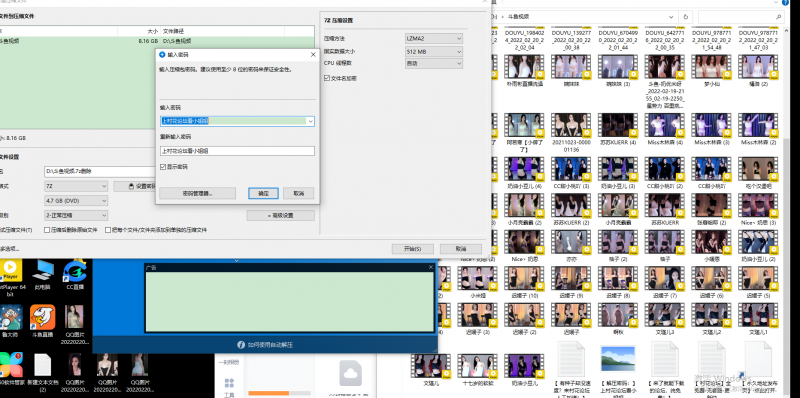
Task: Click 确定 in the password dialog
Action: (x=263, y=194)
